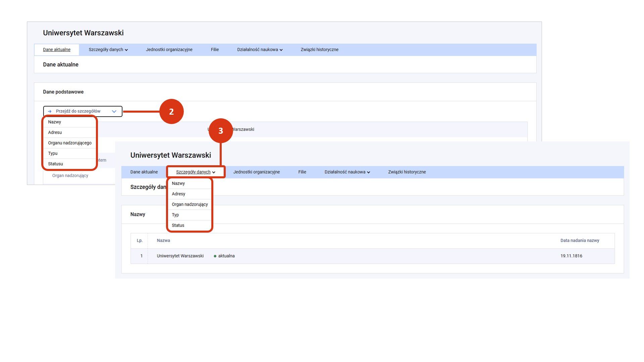
Task: Pick 'Statusu' in the details dropdown list
Action: [55, 164]
